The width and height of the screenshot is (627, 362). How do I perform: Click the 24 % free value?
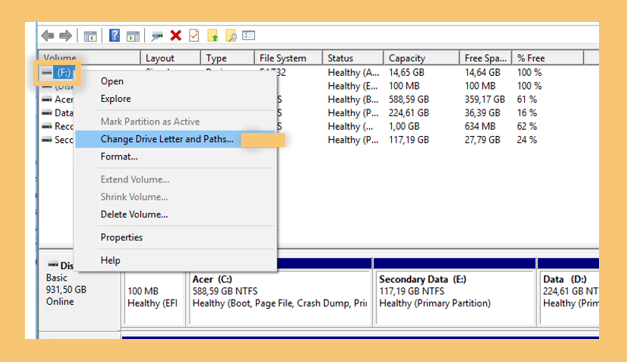point(527,140)
